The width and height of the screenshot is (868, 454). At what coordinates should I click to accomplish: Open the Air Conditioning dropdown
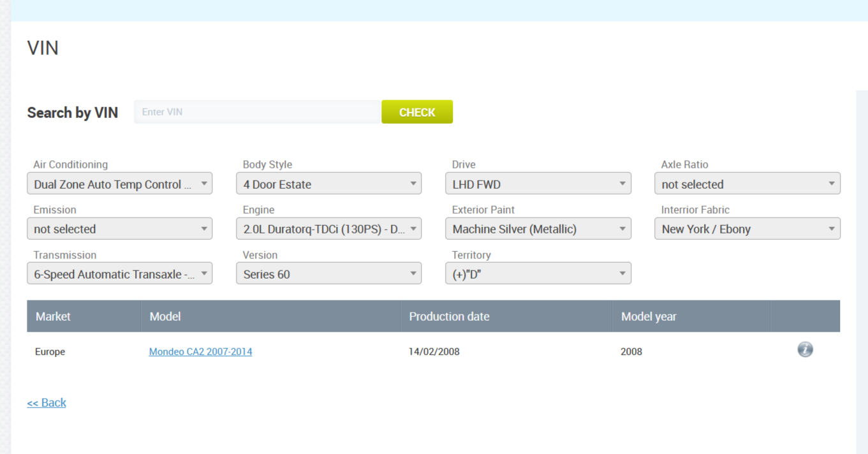[120, 184]
